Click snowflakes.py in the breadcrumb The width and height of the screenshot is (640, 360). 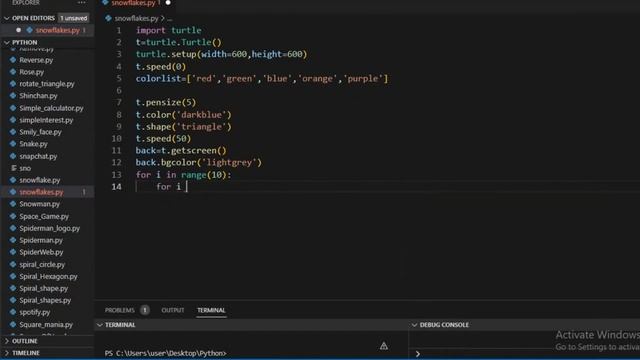click(136, 18)
